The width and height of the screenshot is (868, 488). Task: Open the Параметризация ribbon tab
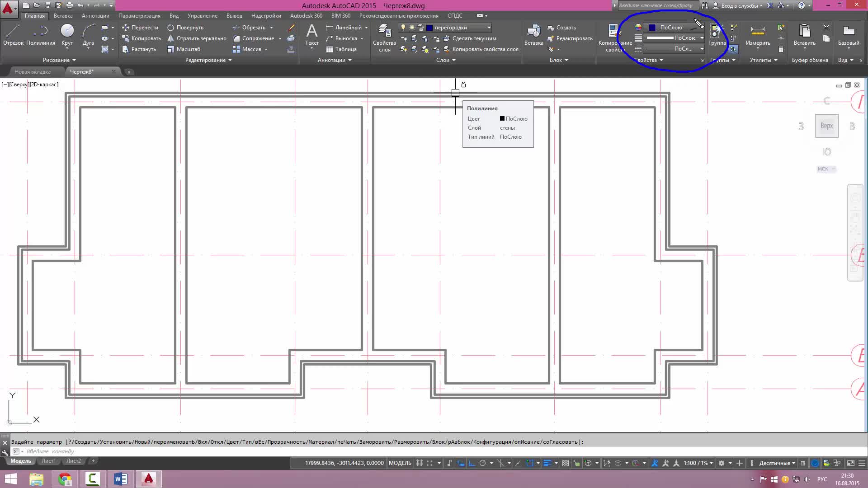pyautogui.click(x=139, y=16)
